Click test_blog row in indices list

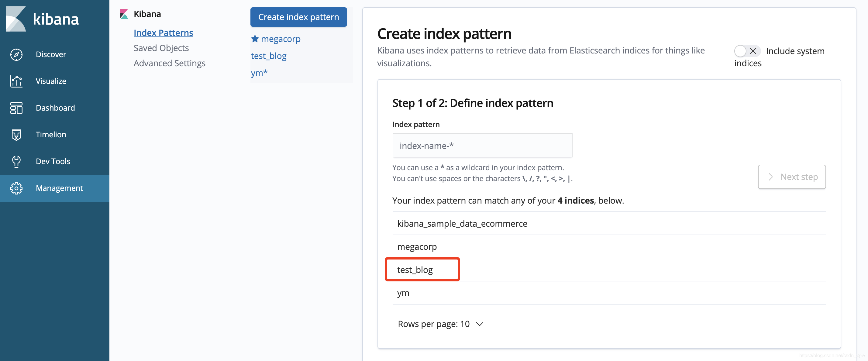coord(609,270)
